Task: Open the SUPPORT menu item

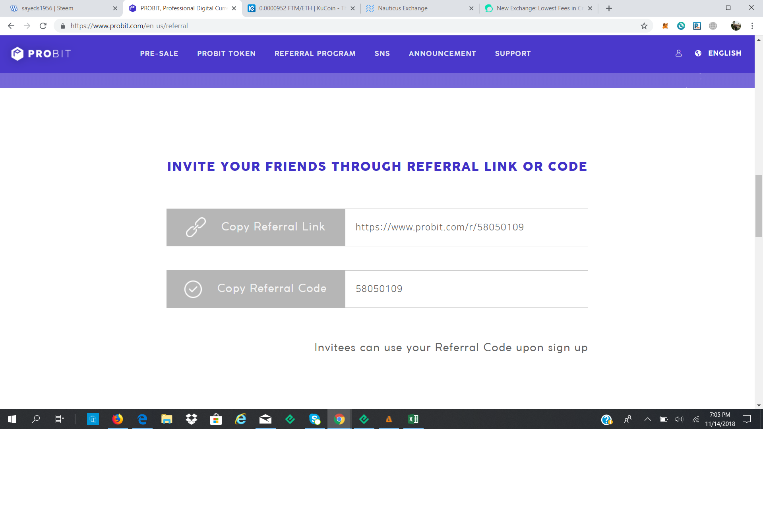Action: point(513,54)
